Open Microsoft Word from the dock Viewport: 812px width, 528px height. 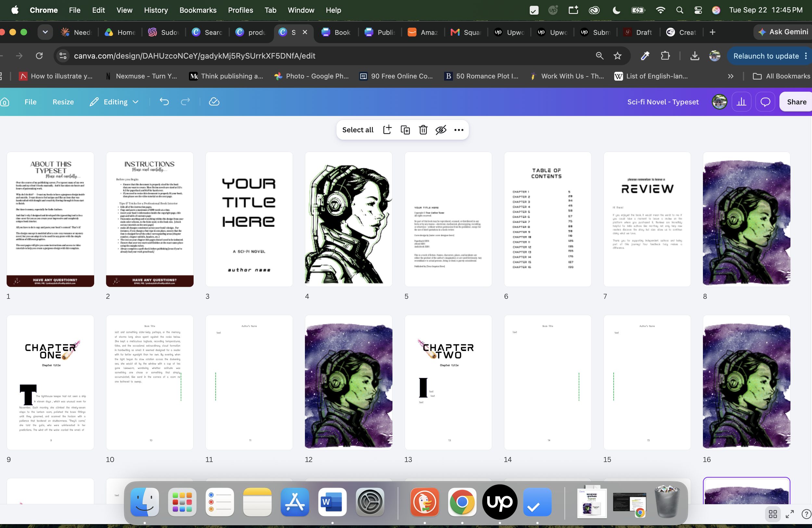pos(332,502)
